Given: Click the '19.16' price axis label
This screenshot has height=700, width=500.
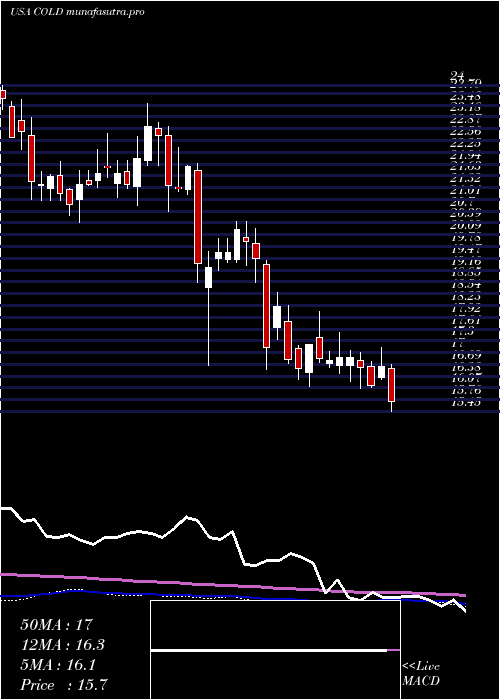Looking at the screenshot, I should point(466,261).
